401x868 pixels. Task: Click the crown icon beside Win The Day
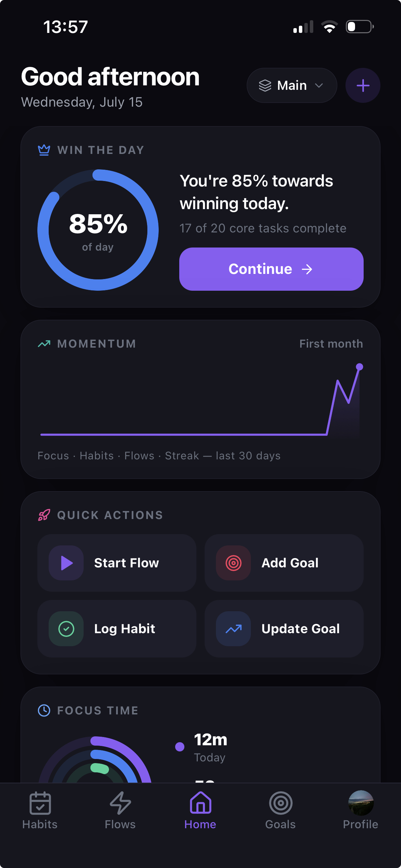(44, 150)
